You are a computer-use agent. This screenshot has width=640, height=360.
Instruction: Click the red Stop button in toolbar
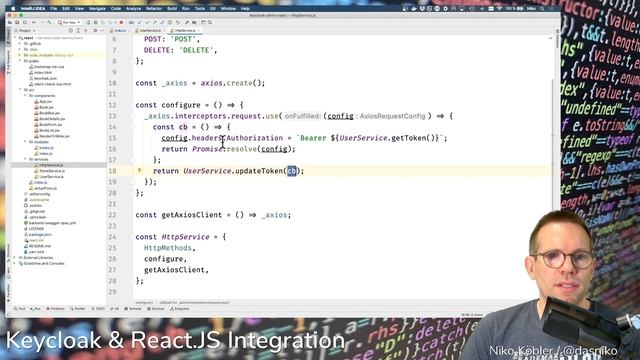click(121, 22)
